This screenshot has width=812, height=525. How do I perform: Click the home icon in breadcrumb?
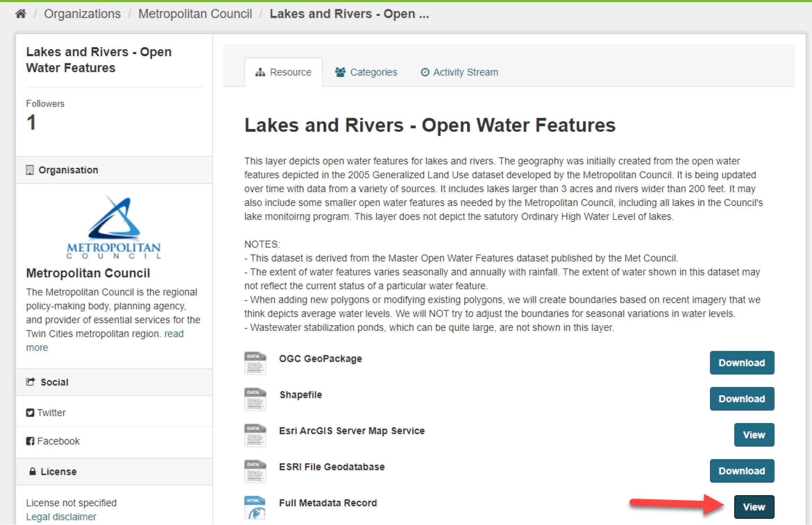coord(21,14)
